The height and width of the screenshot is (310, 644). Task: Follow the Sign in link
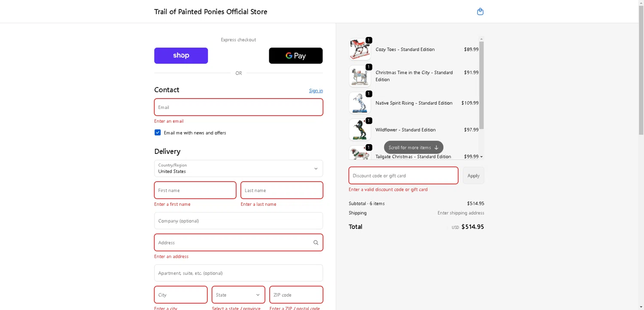(x=316, y=90)
